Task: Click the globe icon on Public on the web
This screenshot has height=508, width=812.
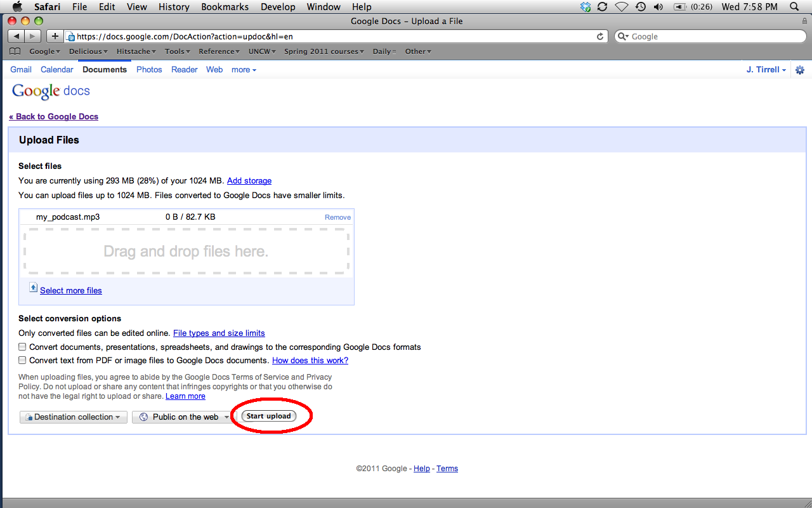Action: click(x=143, y=417)
